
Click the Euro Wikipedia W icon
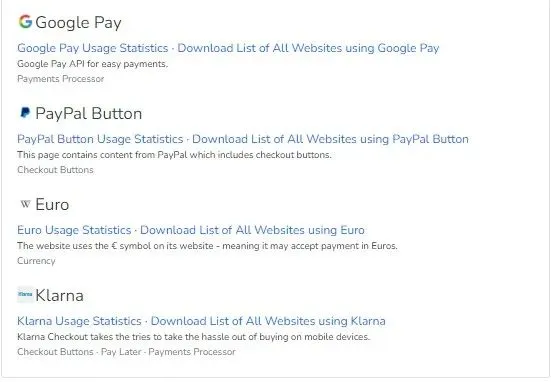coord(25,204)
